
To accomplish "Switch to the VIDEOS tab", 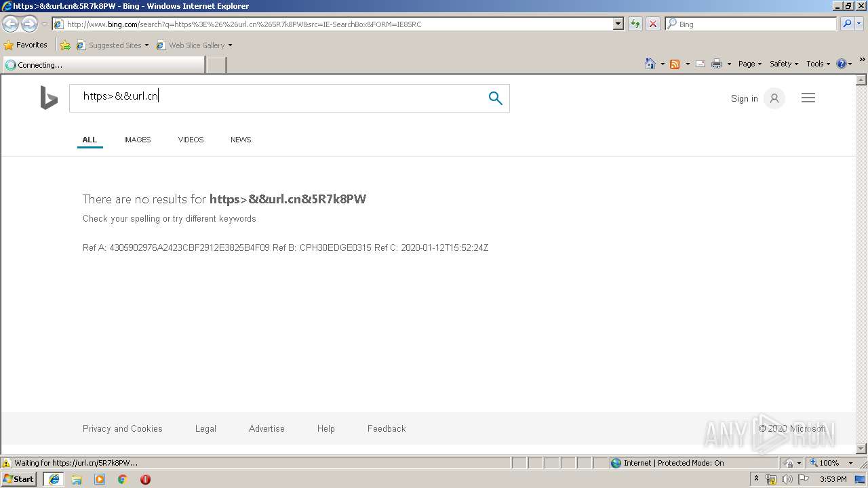I will 191,140.
